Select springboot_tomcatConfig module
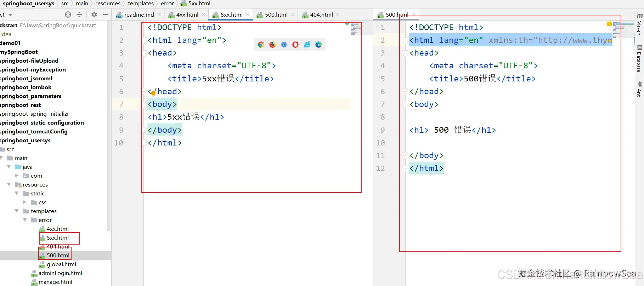The height and width of the screenshot is (286, 644). pyautogui.click(x=34, y=131)
